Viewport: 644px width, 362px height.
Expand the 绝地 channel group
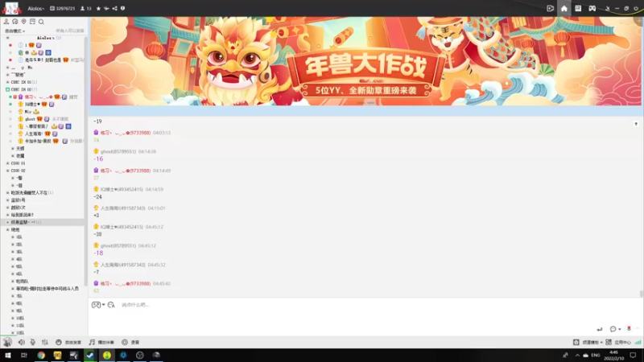point(7,230)
